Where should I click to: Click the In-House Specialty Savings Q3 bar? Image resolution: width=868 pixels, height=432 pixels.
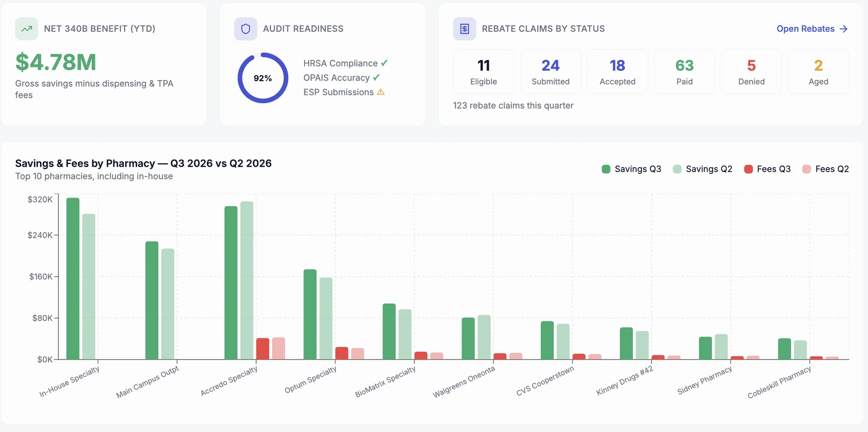pos(73,278)
